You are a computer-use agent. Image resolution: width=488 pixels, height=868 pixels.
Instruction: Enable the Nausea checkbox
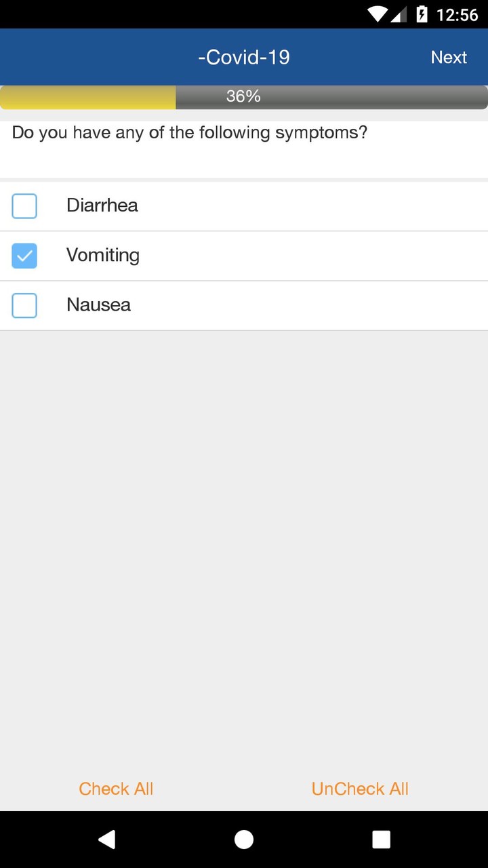24,306
